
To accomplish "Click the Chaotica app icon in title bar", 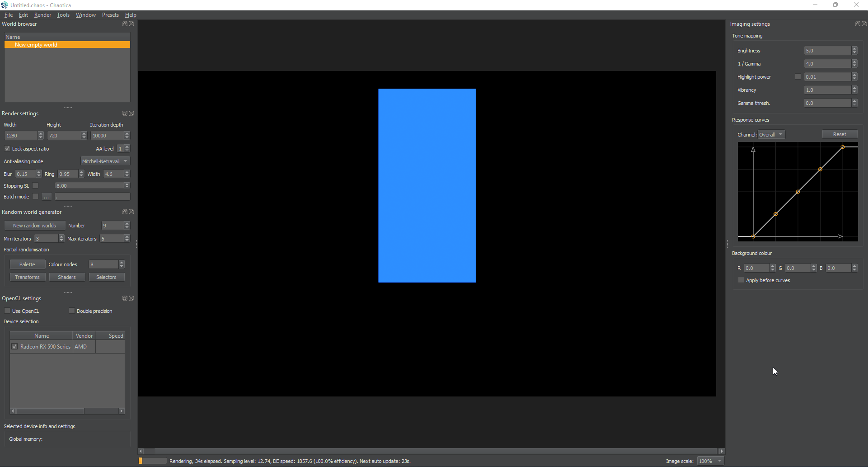I will 5,5.
